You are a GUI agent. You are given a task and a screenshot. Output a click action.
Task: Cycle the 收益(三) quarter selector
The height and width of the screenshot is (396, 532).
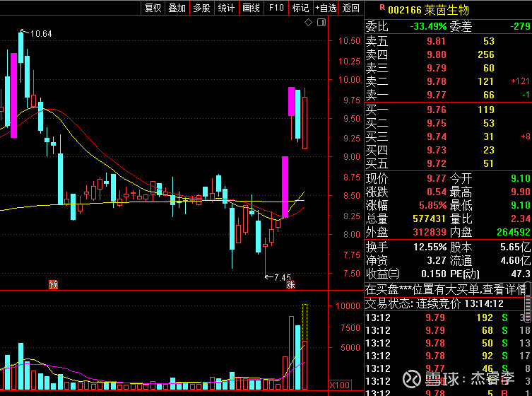(x=382, y=274)
